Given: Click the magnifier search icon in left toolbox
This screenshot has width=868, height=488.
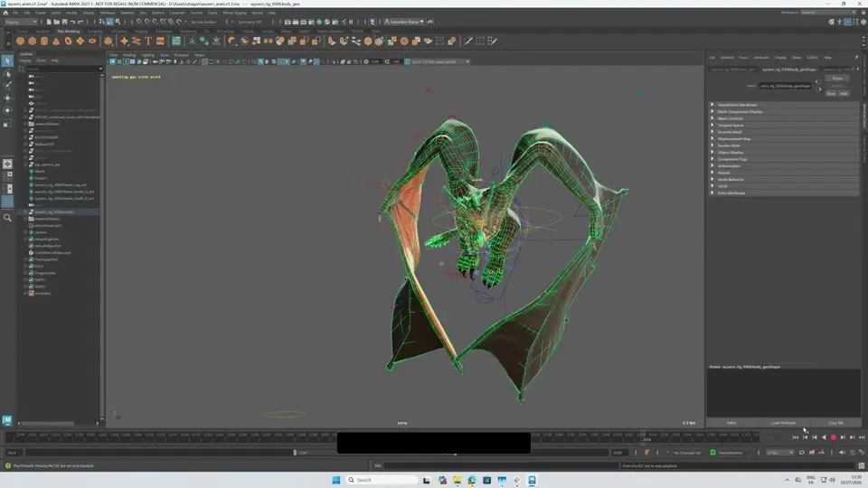Looking at the screenshot, I should (7, 218).
